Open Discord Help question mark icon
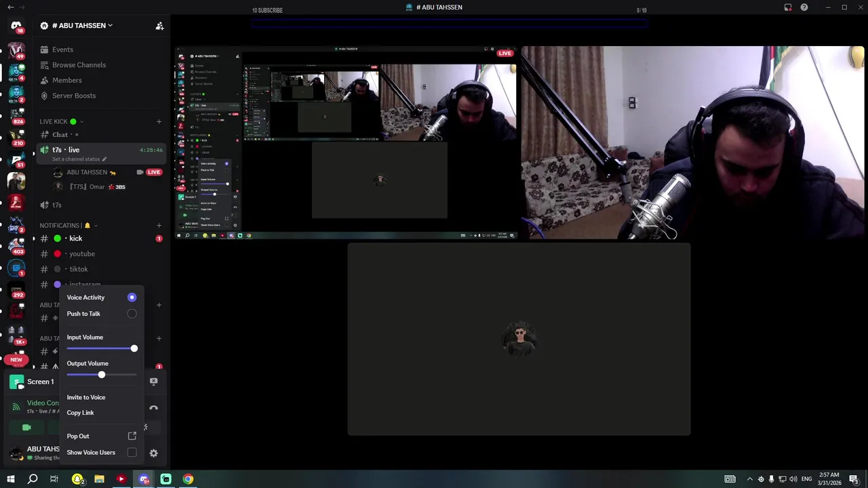Screen dimensions: 868x488 click(x=804, y=7)
